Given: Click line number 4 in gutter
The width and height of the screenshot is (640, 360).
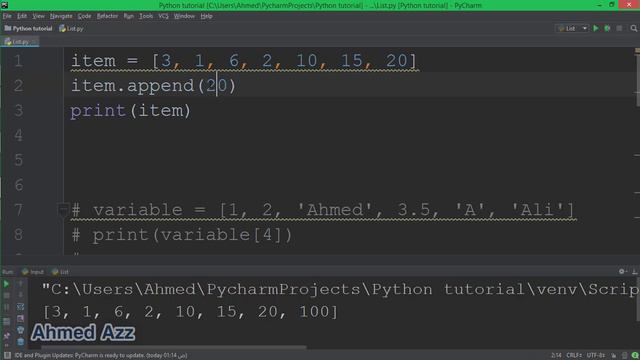Looking at the screenshot, I should coord(18,135).
